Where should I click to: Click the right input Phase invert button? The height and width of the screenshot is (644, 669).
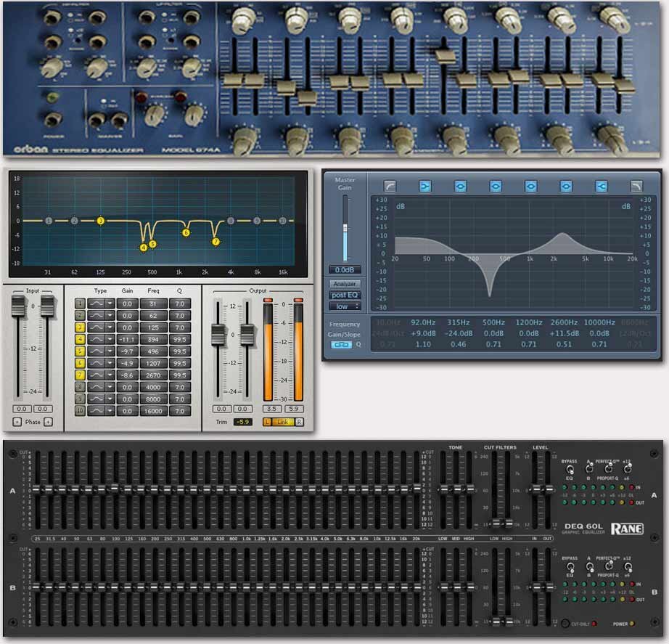pyautogui.click(x=48, y=422)
